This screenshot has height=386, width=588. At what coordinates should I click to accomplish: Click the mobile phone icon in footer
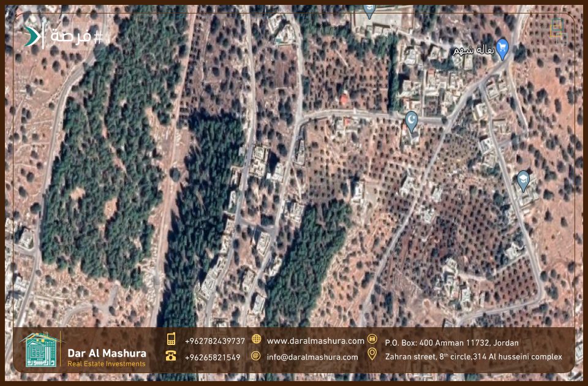click(x=171, y=340)
